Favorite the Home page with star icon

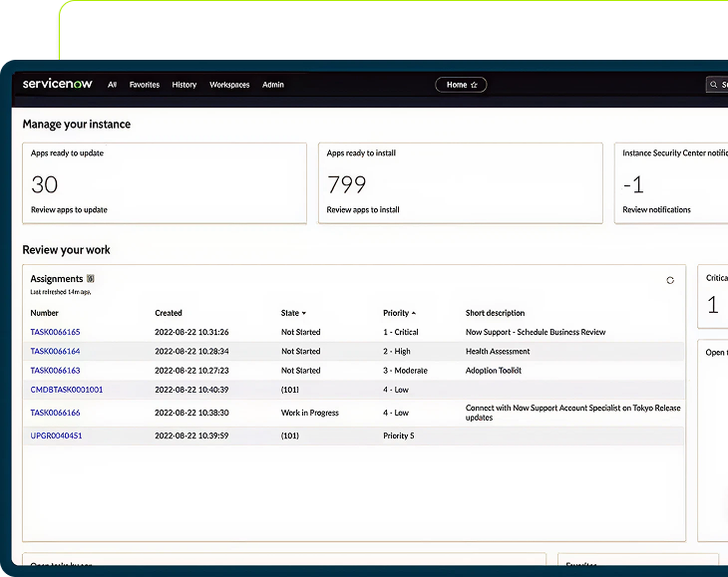click(x=474, y=85)
